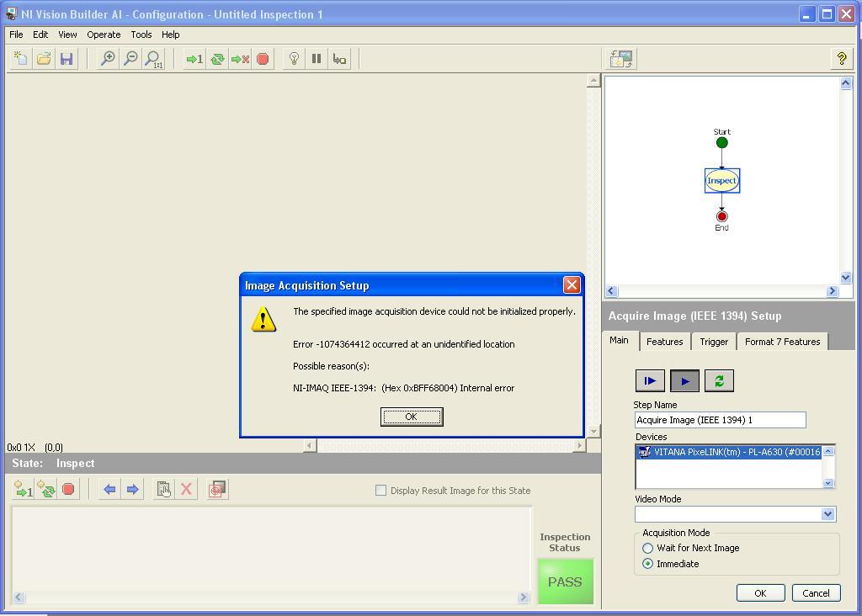Click the PASS inspection status indicator

point(565,581)
